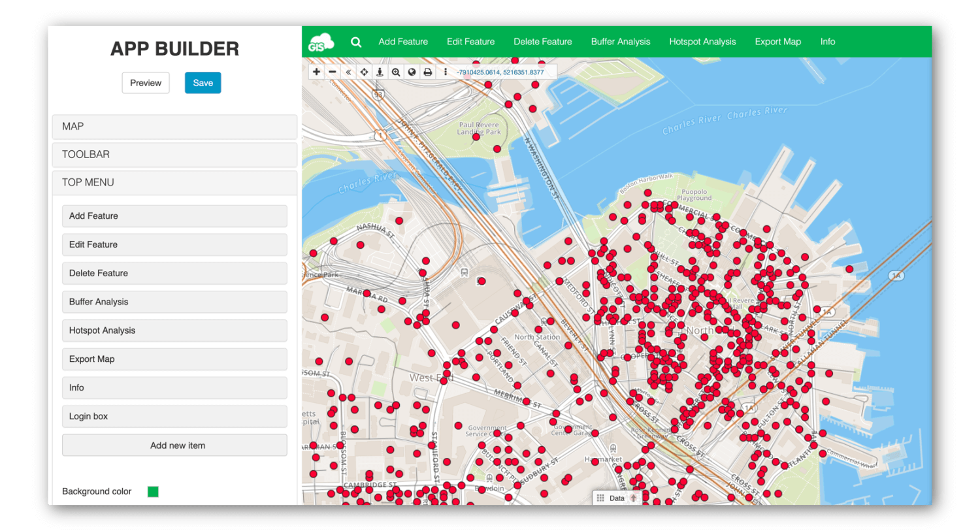
Task: Click the geolocate person-pin icon
Action: pyautogui.click(x=380, y=71)
